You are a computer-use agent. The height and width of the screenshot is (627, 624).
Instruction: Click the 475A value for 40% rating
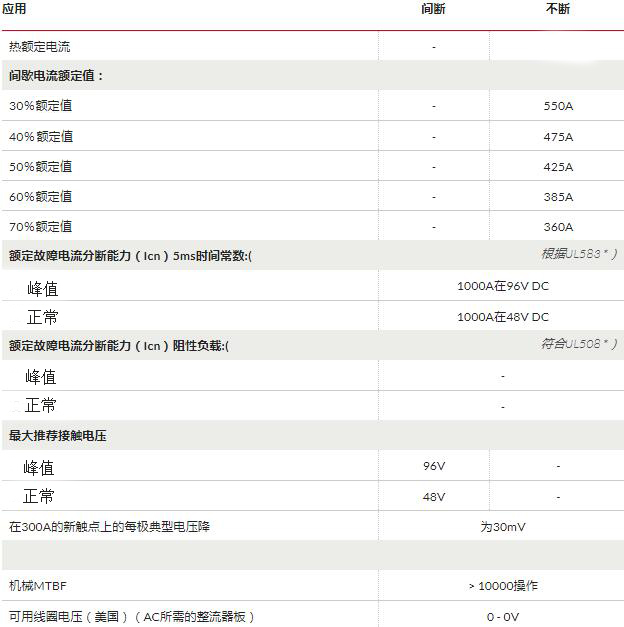(557, 137)
